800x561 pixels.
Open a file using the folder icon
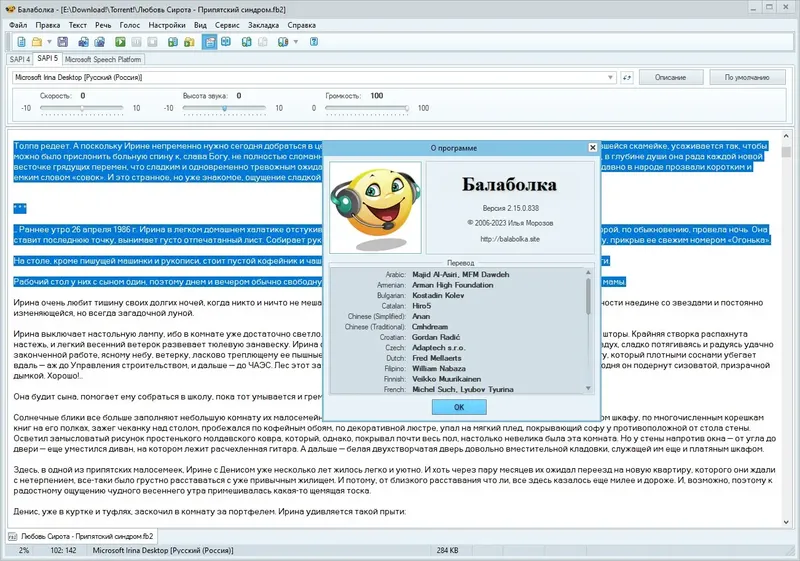point(37,42)
